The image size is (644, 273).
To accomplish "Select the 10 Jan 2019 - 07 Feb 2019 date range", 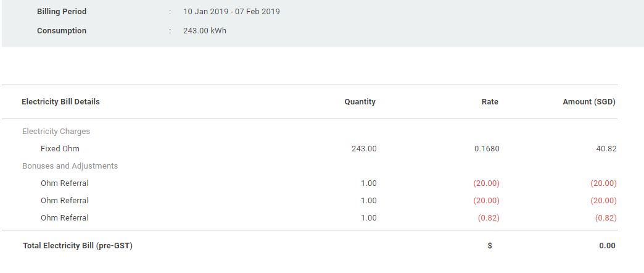I will (x=231, y=12).
